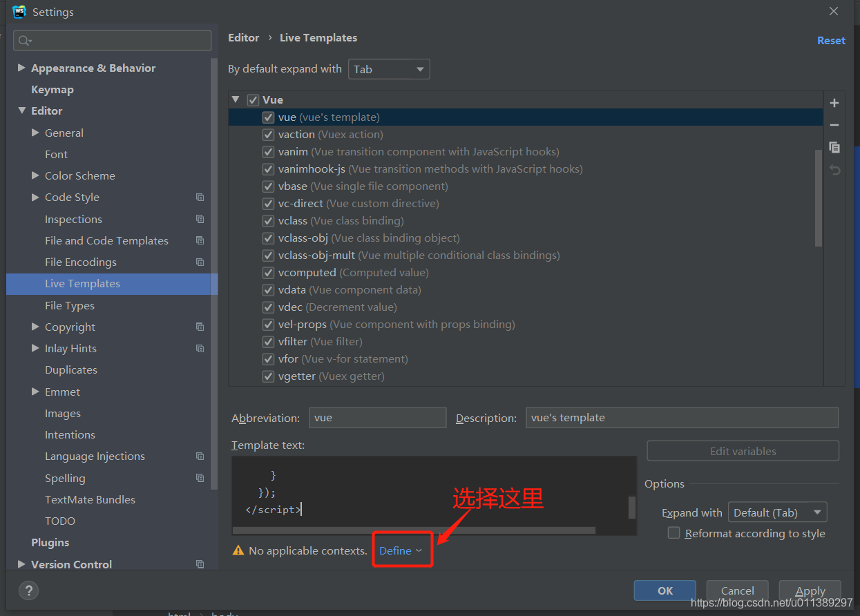Open the 'By default expand with' Tab dropdown
The height and width of the screenshot is (616, 860).
coord(389,69)
